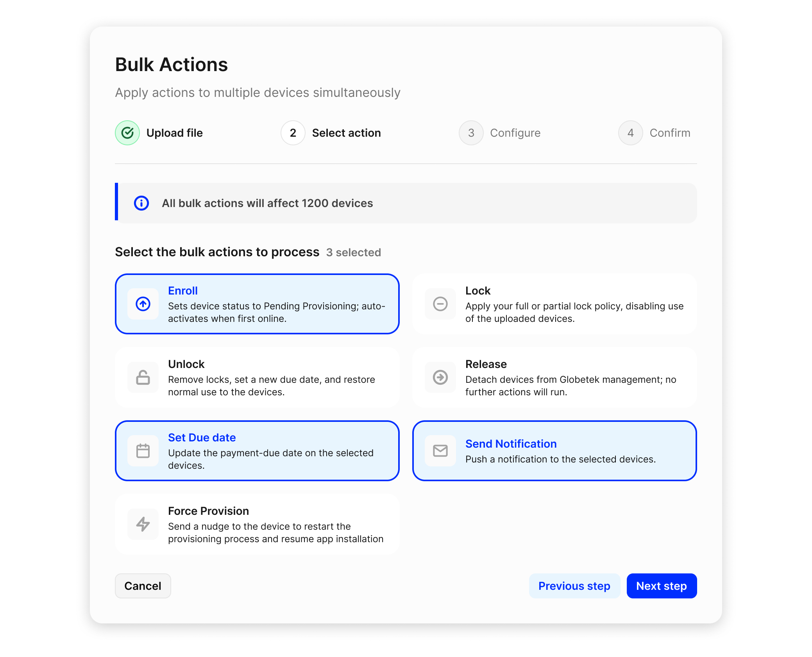Go back to Upload file step

(x=174, y=133)
